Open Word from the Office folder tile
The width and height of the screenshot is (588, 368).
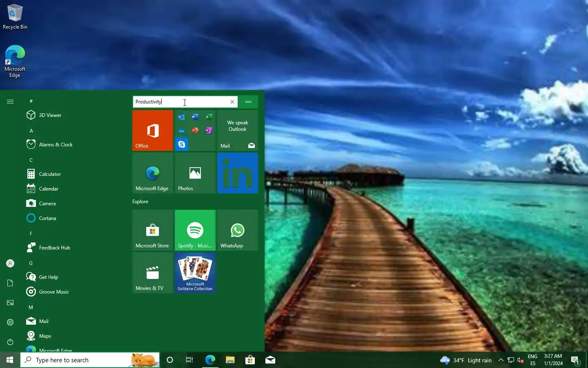point(195,117)
